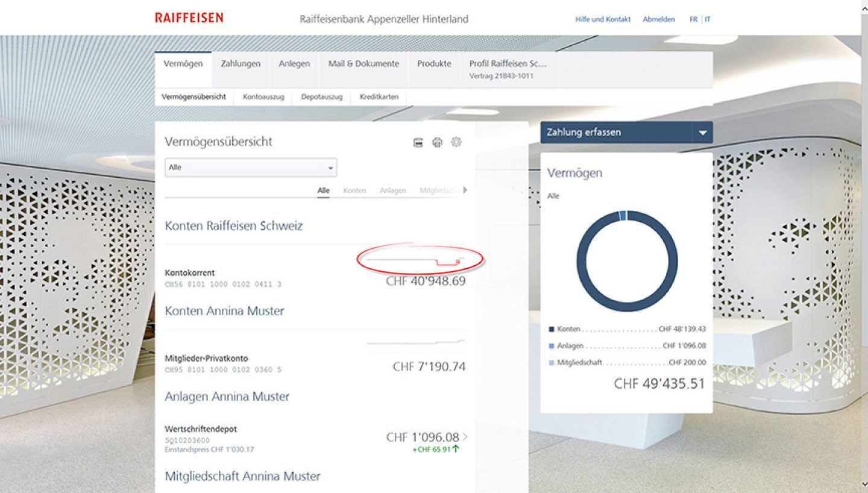
Task: Click the view layout icon beside the printer
Action: pyautogui.click(x=418, y=142)
